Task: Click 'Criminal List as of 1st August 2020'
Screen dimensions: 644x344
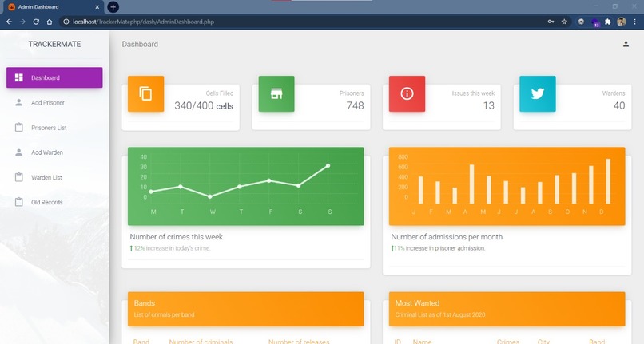Action: (440, 314)
